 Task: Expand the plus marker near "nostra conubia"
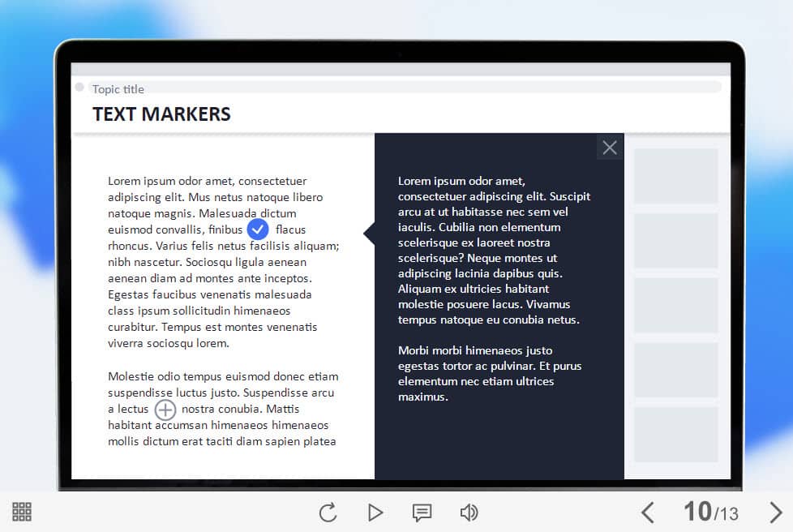click(x=165, y=410)
